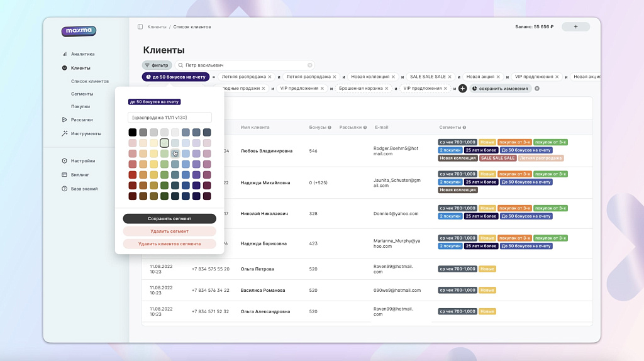This screenshot has height=361, width=644.
Task: Select Сегменты in the sidebar submenu
Action: (x=82, y=94)
